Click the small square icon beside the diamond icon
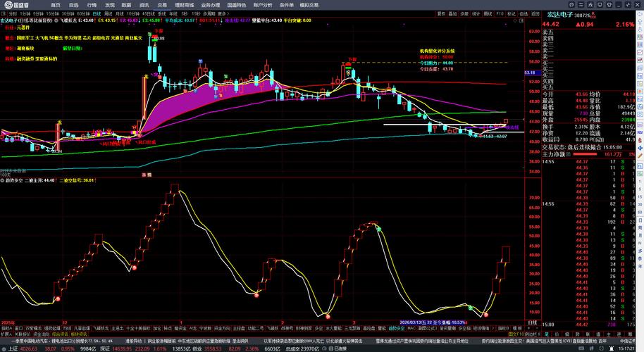This screenshot has width=644, height=352. click(521, 20)
